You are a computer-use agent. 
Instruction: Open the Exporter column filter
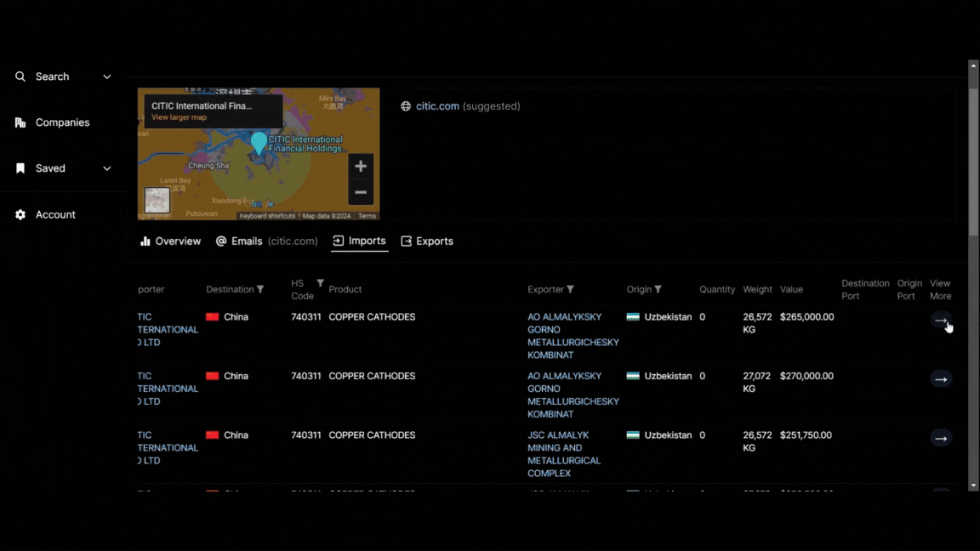570,290
